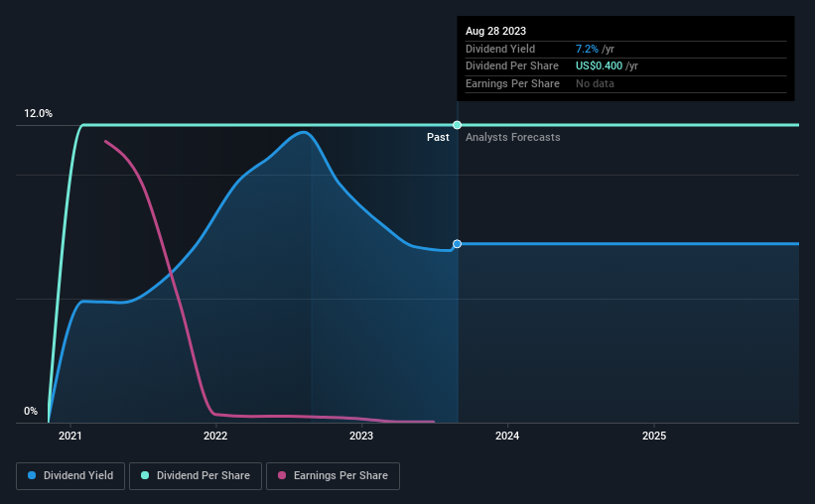Toggle the Dividend Yield legend button
The height and width of the screenshot is (504, 815).
tap(70, 476)
